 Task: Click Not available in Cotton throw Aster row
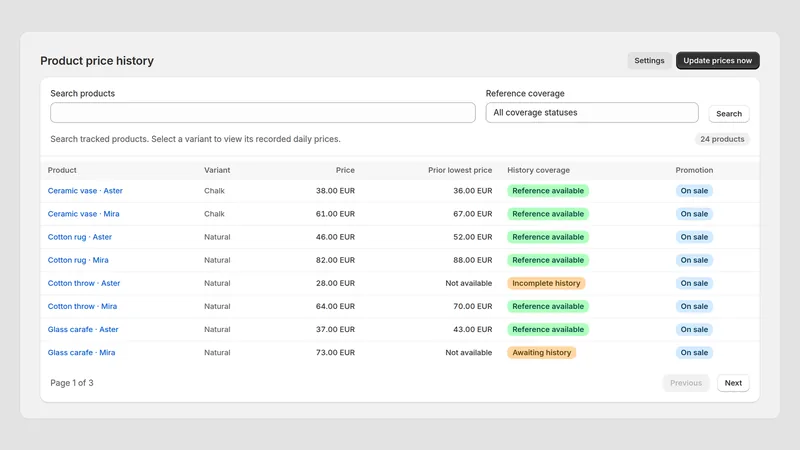point(468,283)
